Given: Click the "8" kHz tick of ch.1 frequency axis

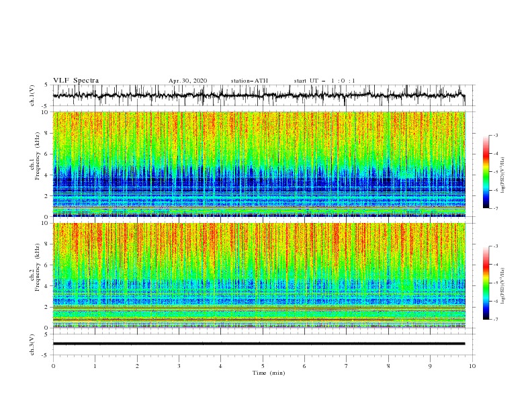Looking at the screenshot, I should [x=48, y=133].
